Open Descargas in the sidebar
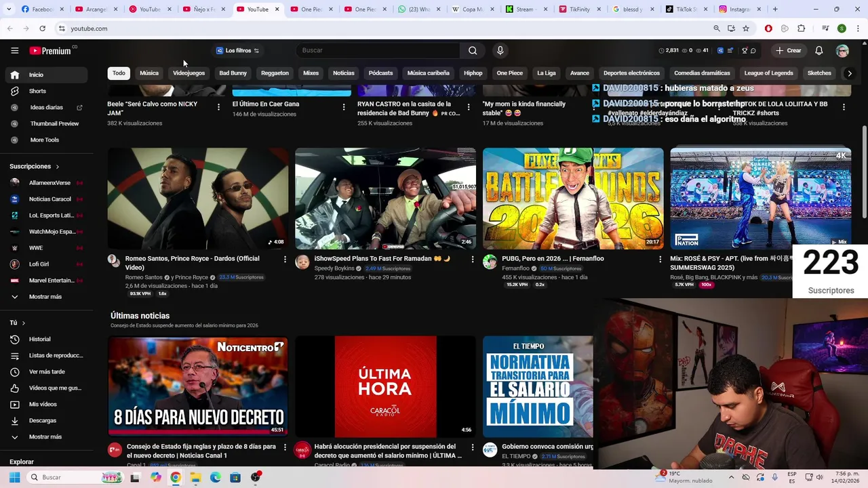Viewport: 868px width, 488px height. (43, 420)
